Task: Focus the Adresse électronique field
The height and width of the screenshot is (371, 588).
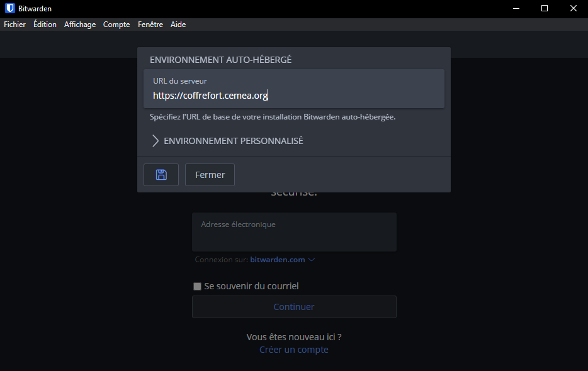Action: tap(294, 232)
